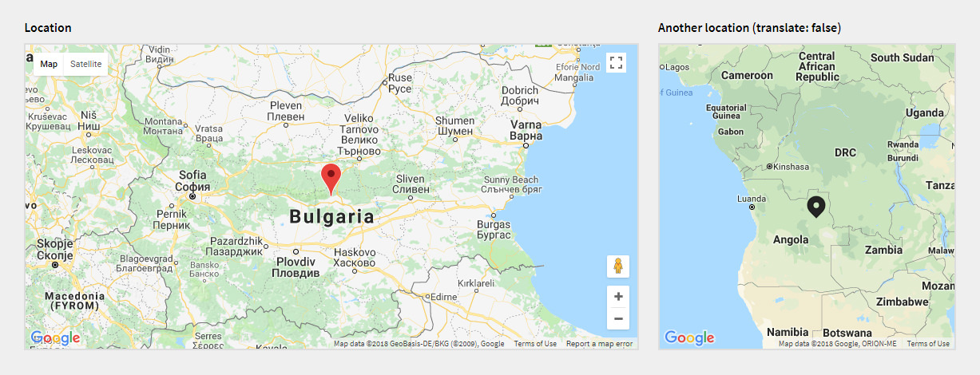Click the black marker pin in Angola
The width and height of the screenshot is (980, 375).
tap(815, 207)
